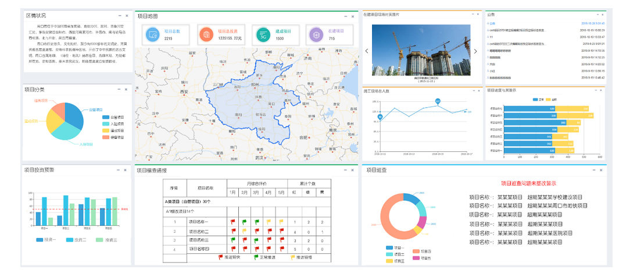Click the 117 peak marker on line chart
The width and height of the screenshot is (644, 273).
pyautogui.click(x=438, y=101)
